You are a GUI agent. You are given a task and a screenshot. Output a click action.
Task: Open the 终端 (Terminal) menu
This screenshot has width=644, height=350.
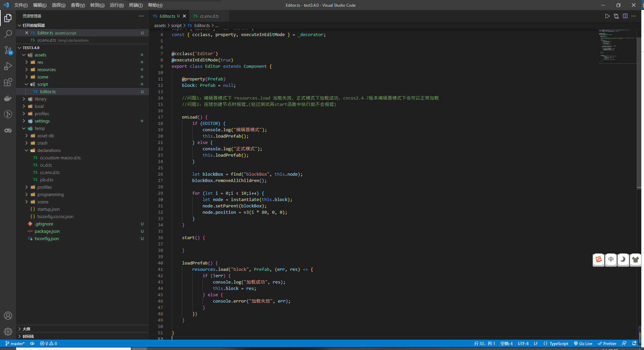(136, 5)
